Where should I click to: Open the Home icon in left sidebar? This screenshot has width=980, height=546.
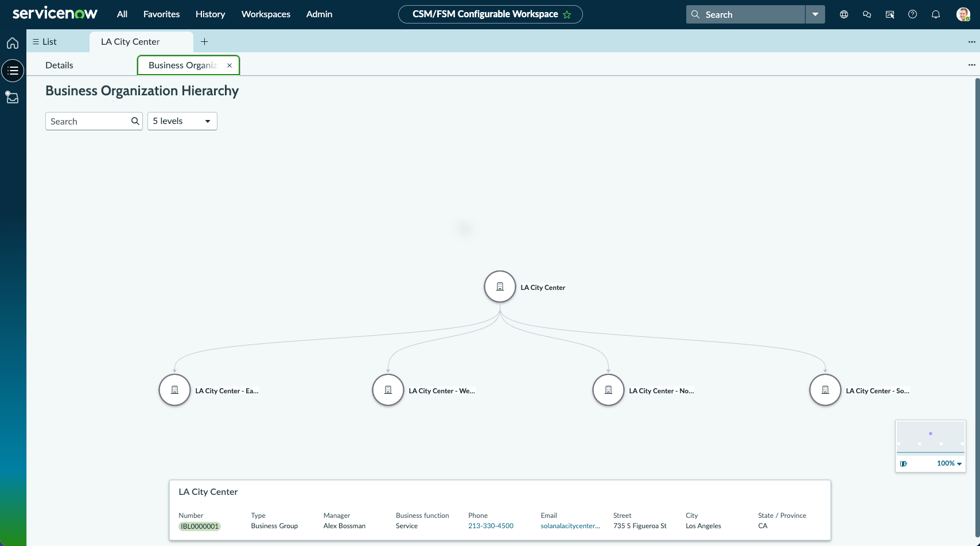click(13, 43)
